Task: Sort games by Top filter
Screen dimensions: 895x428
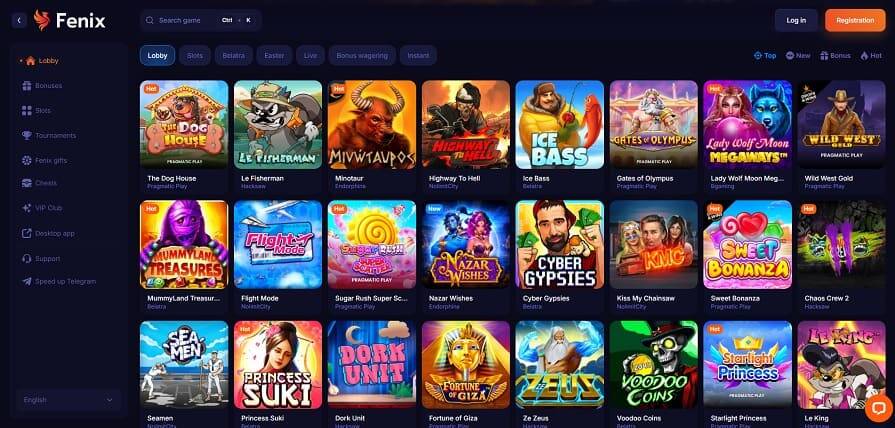Action: (765, 55)
